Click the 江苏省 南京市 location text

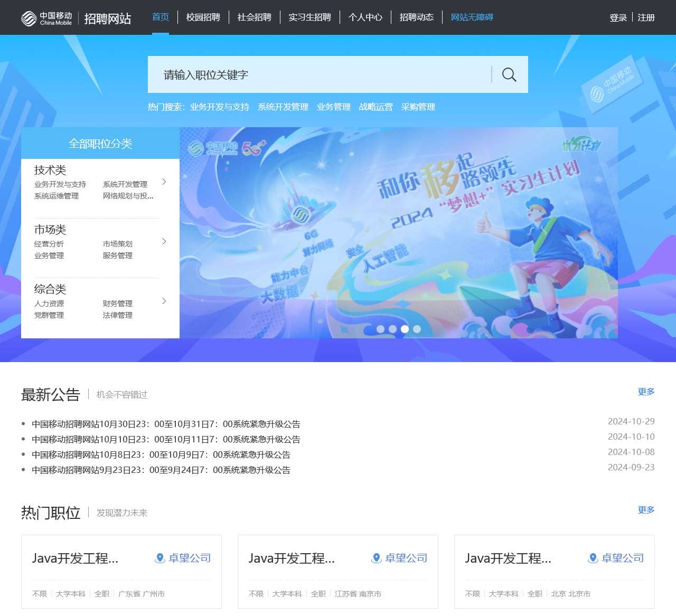[358, 594]
